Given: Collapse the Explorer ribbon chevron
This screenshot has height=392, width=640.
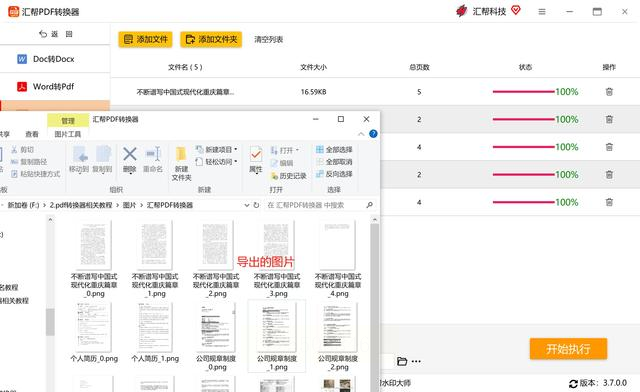Looking at the screenshot, I should [361, 134].
